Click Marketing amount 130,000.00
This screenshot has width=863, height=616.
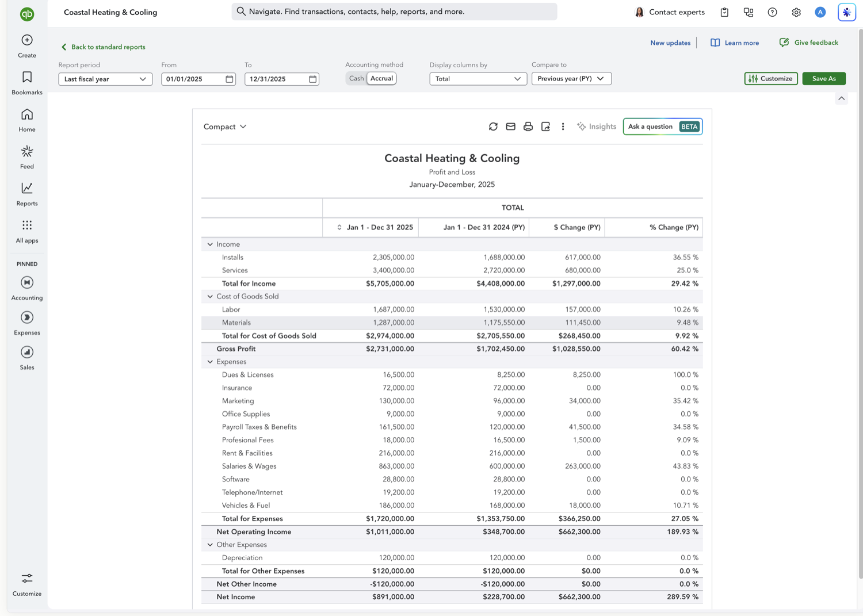pyautogui.click(x=396, y=401)
